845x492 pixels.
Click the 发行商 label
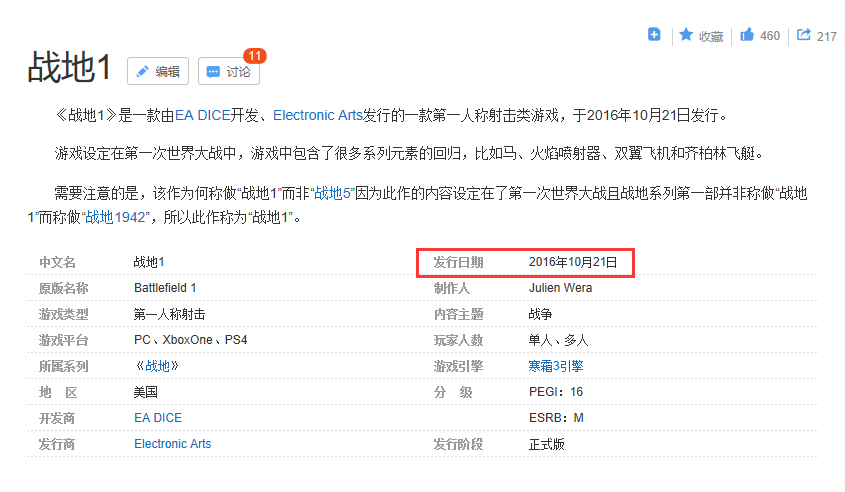point(57,444)
